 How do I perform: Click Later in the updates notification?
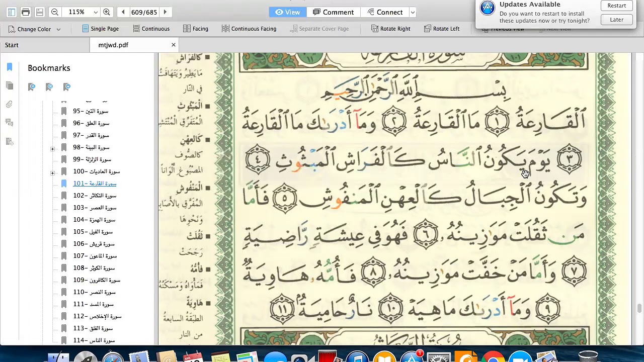(616, 20)
